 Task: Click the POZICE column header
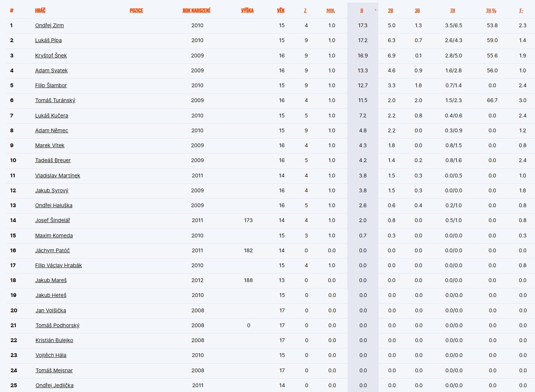tap(136, 11)
